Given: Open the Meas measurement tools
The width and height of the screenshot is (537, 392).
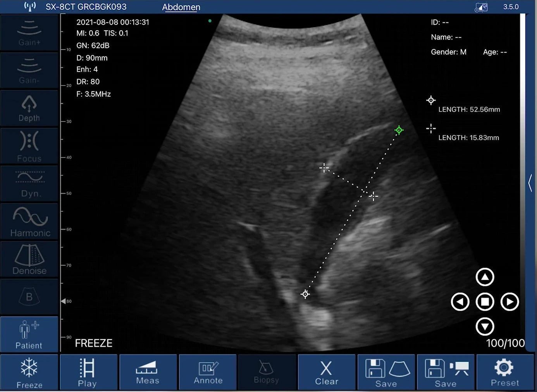Looking at the screenshot, I should (x=148, y=372).
